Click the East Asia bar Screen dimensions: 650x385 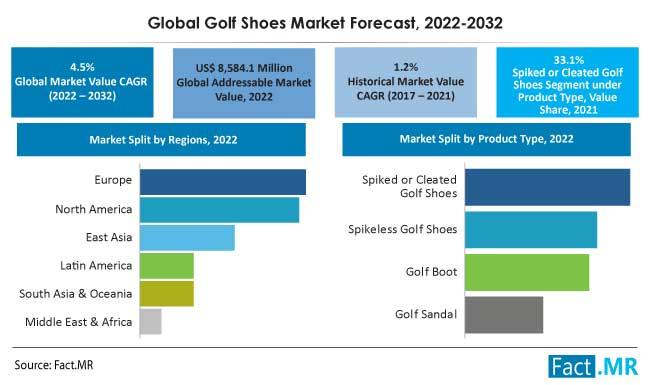point(187,238)
